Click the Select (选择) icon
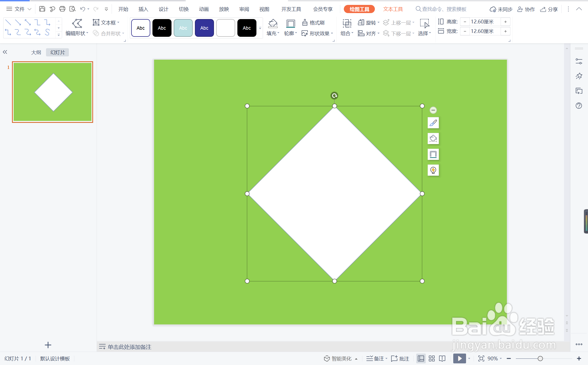The image size is (588, 365). coord(424,23)
